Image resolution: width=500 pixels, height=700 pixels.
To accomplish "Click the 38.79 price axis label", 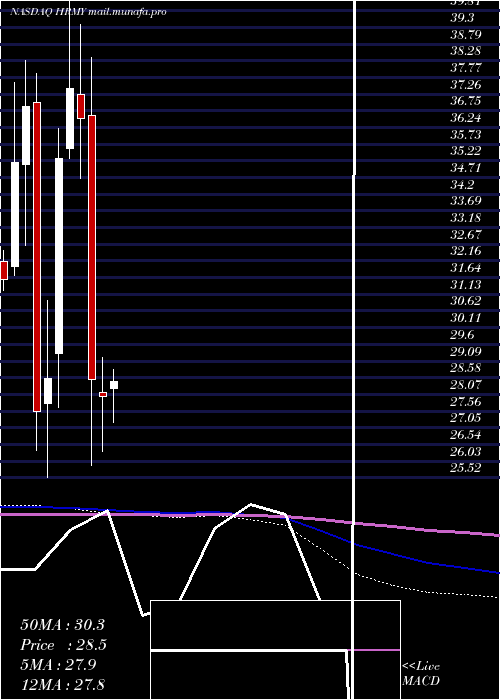I will [466, 34].
